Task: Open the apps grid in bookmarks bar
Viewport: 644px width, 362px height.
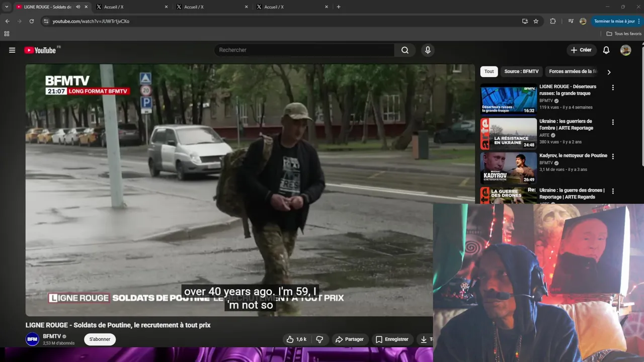Action: [x=7, y=34]
